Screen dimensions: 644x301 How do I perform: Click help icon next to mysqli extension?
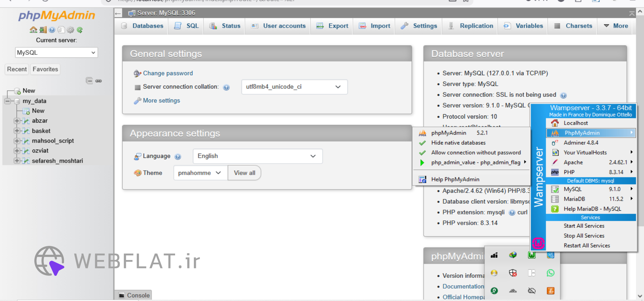point(512,213)
